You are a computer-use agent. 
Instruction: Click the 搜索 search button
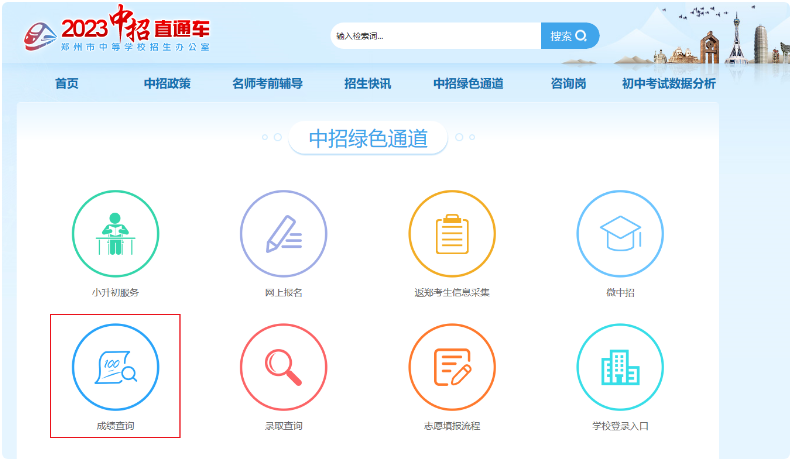(x=570, y=36)
